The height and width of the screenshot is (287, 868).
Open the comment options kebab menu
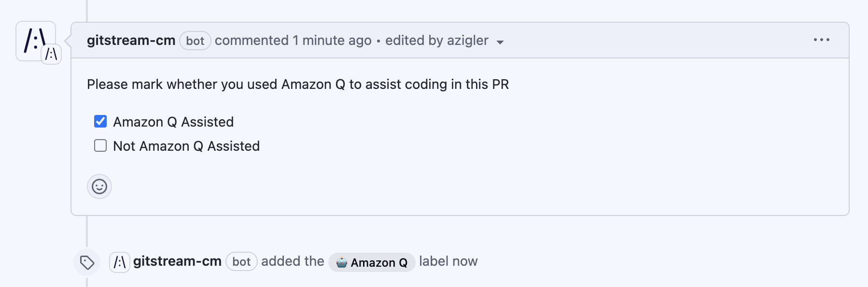coord(822,41)
